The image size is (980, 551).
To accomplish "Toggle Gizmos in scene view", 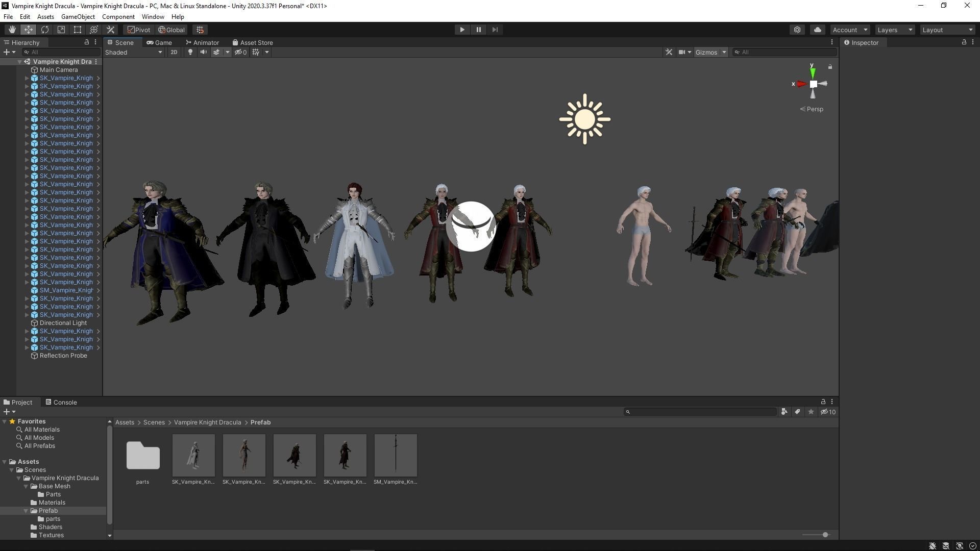I will tap(706, 52).
